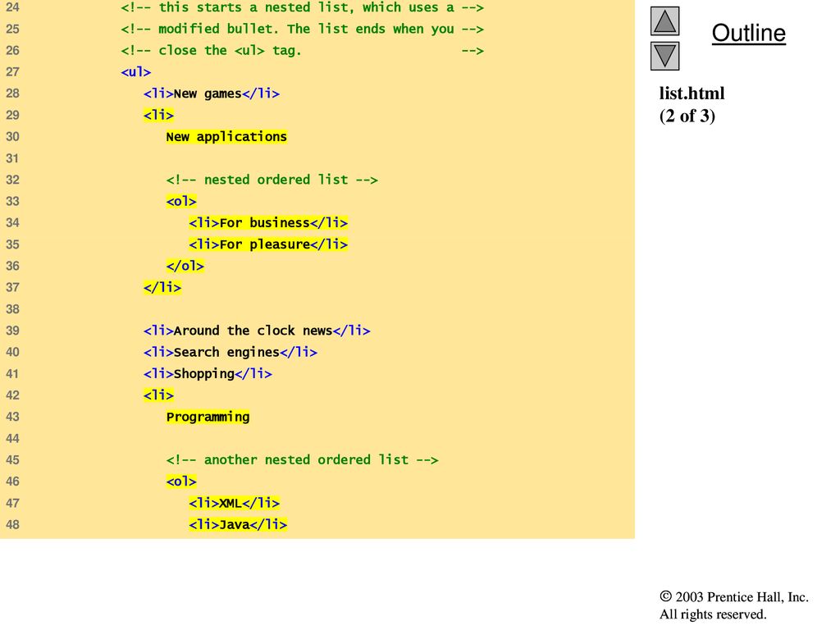Select the opening <ol> tag on line 46
The width and height of the screenshot is (840, 630).
(181, 482)
